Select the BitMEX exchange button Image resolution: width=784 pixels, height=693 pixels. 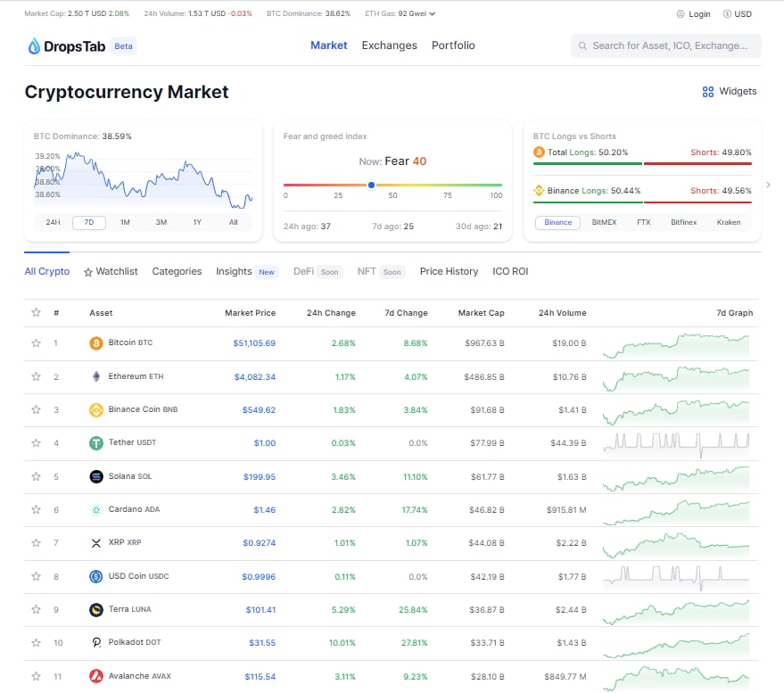point(604,222)
